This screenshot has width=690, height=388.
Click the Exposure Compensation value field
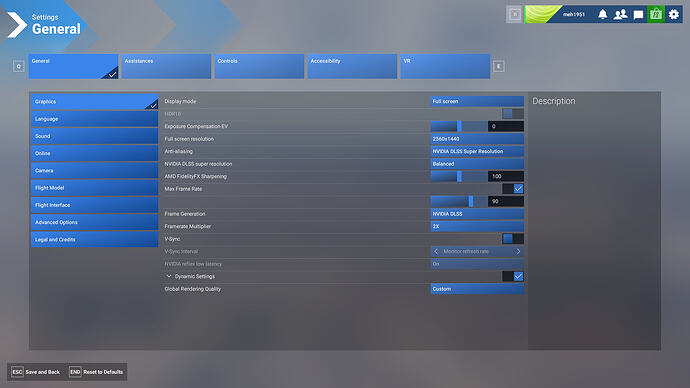(x=506, y=126)
